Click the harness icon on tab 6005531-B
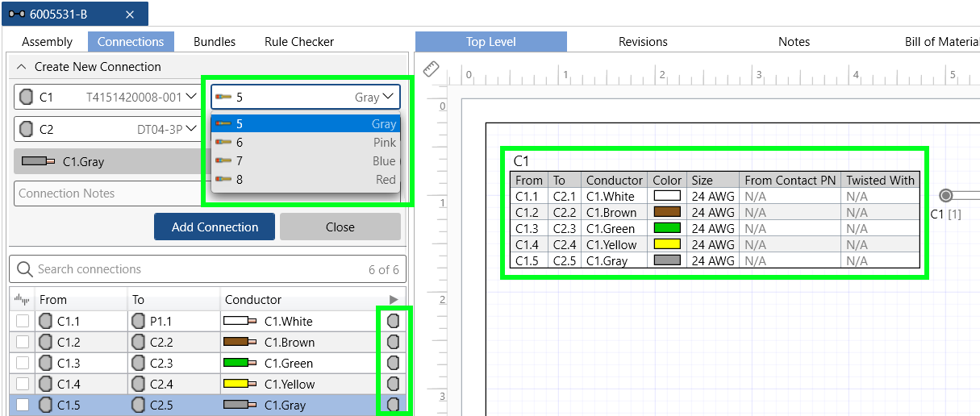This screenshot has width=980, height=416. (15, 15)
